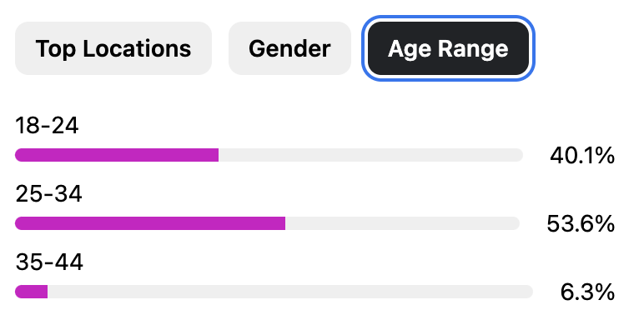Viewport: 644px width, 330px height.
Task: Select the Age Range tab
Action: [x=448, y=48]
